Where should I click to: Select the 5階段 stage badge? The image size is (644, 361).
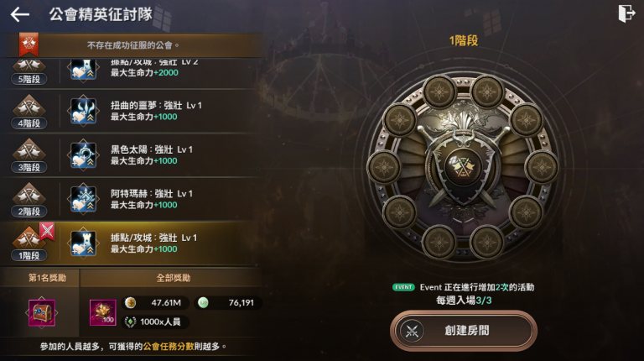(x=29, y=72)
